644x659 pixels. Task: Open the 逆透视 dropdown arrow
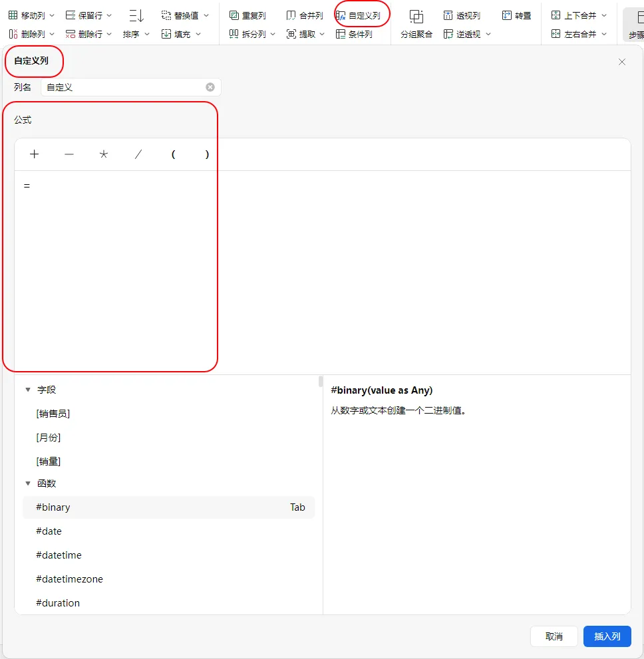pyautogui.click(x=488, y=34)
